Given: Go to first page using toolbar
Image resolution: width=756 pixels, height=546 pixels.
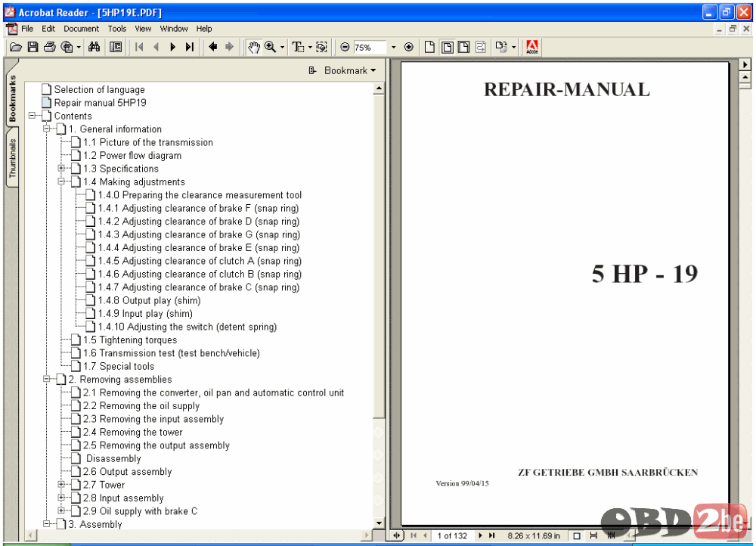Looking at the screenshot, I should coord(139,47).
